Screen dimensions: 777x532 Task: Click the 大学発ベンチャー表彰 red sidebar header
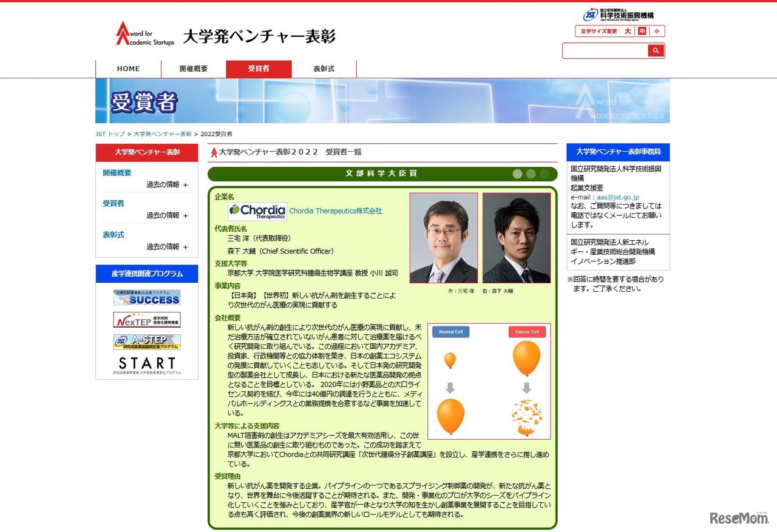147,152
